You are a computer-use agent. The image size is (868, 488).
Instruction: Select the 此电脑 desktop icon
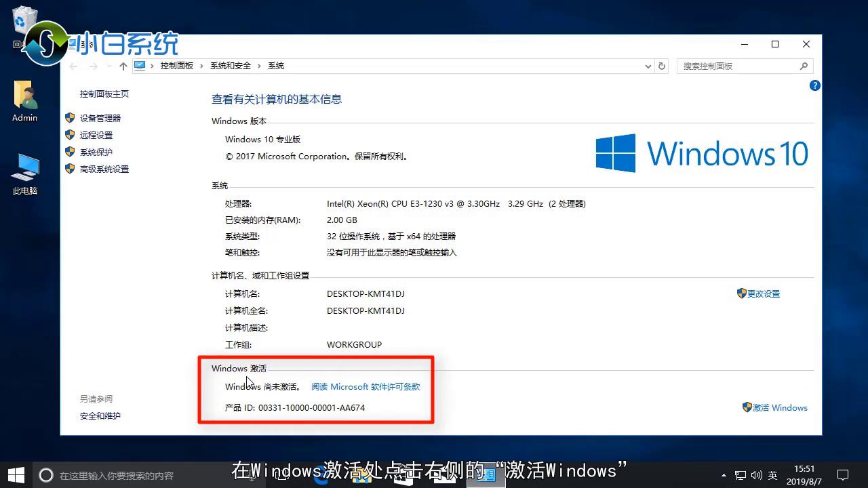(x=25, y=175)
